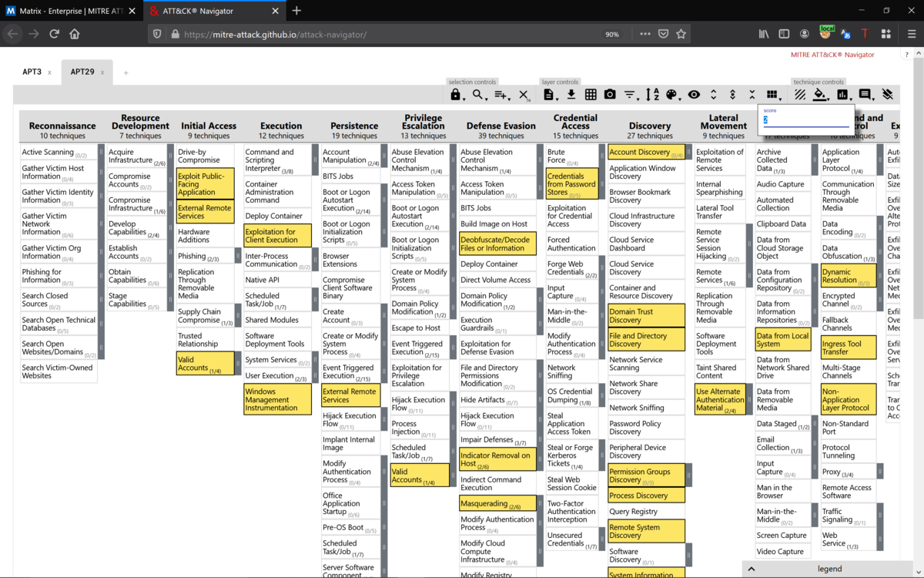Expand Command and Scripting Interpreter sub-techniques
This screenshot has height=578, width=924.
click(315, 160)
